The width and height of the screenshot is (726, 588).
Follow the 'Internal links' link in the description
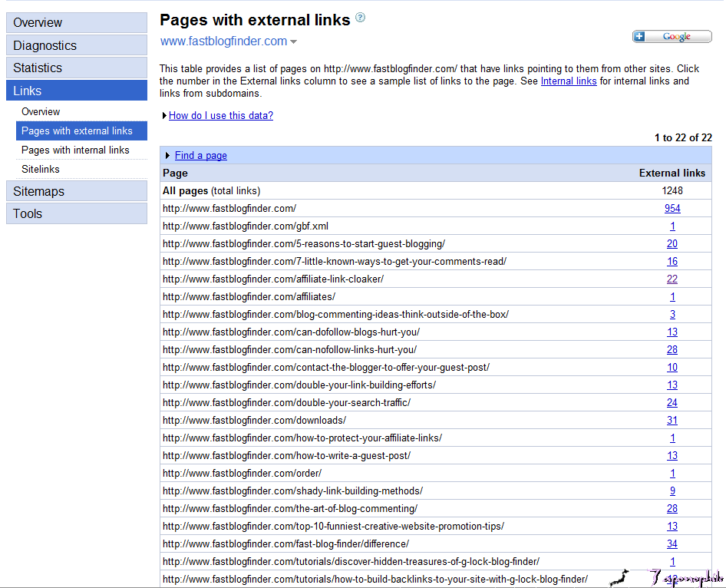pos(569,81)
